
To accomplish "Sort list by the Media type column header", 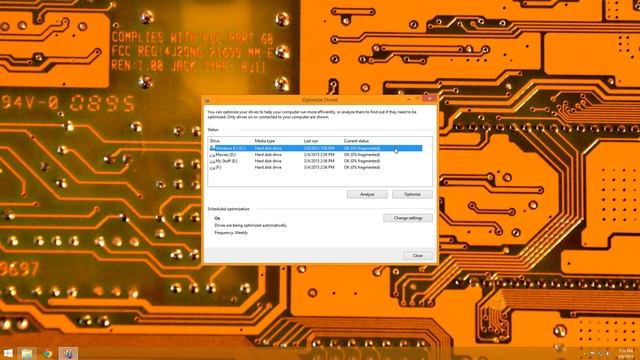I will click(264, 141).
